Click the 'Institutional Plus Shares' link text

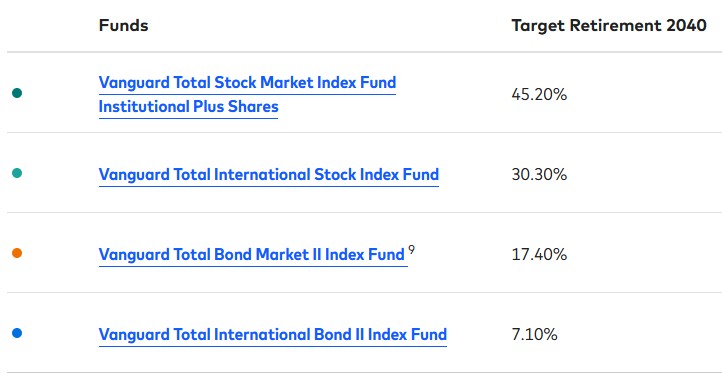pos(188,106)
